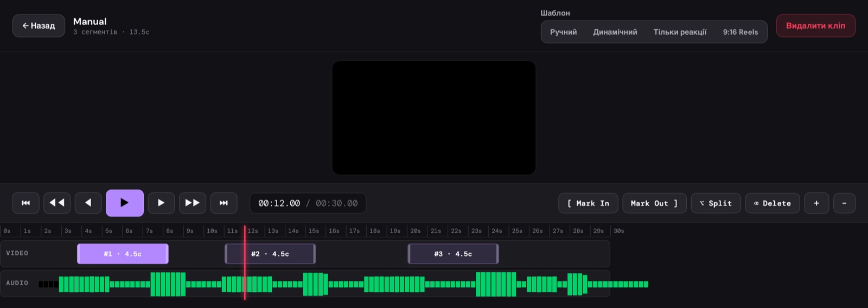868x308 pixels.
Task: Select video segment #1 · 4.5c
Action: (x=123, y=254)
